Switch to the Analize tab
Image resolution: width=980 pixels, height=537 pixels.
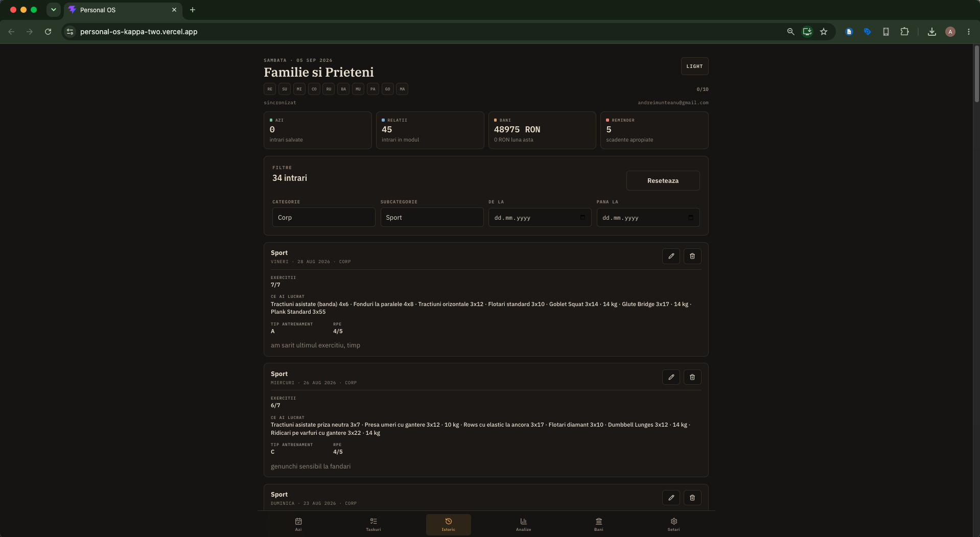[524, 525]
